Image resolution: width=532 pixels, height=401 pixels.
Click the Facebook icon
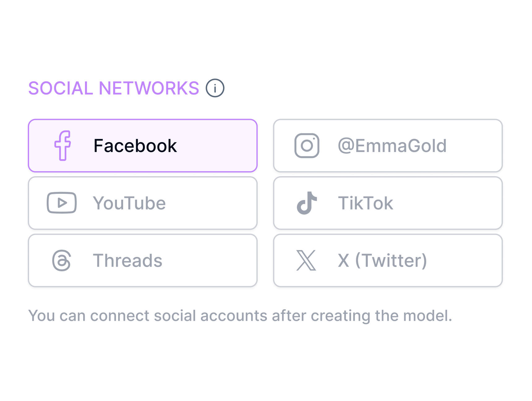point(63,145)
